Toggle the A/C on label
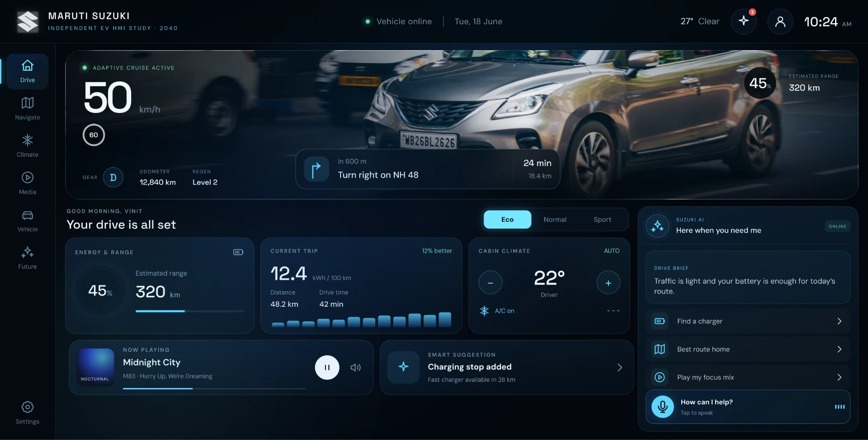This screenshot has height=440, width=868. 505,311
